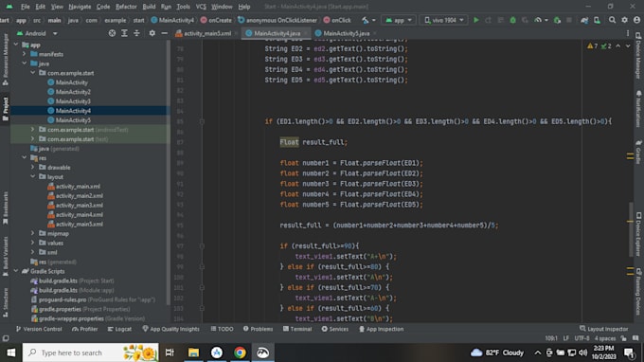Viewport: 644px width, 362px height.
Task: Open the VCS menu
Action: point(201,7)
